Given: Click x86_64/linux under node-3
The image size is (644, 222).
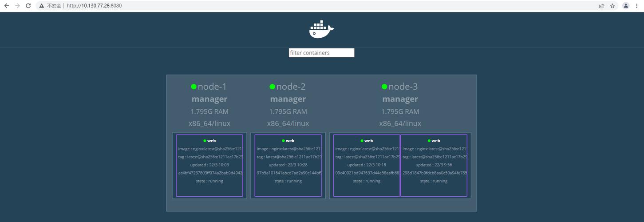Looking at the screenshot, I should (x=400, y=123).
